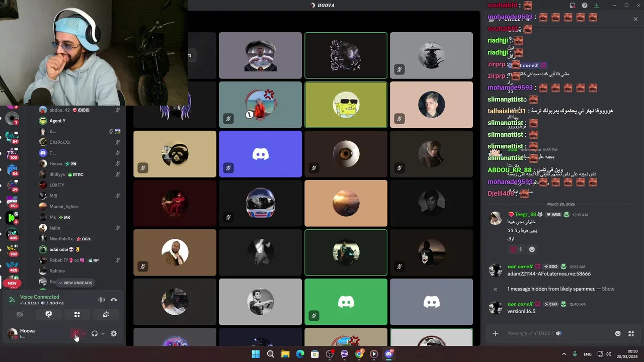Open taskbar Search
Screen dimensions: 644x362
(271, 354)
